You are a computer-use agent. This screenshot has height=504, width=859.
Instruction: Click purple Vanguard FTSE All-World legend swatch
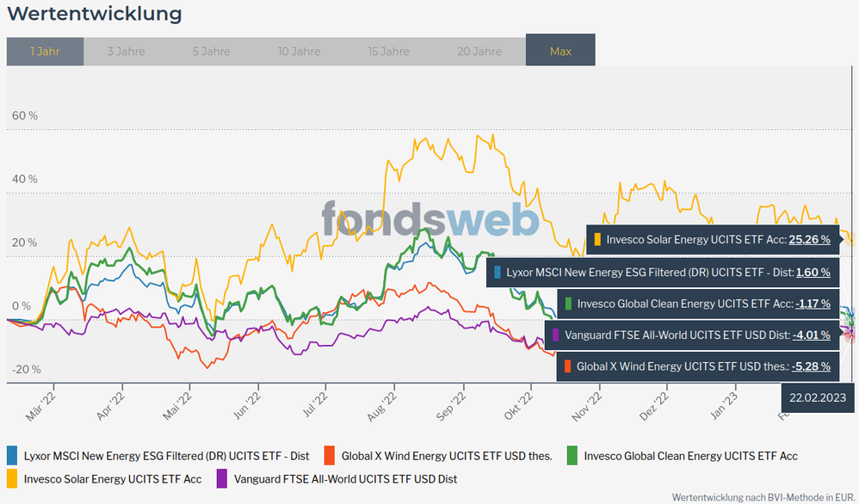(x=221, y=477)
